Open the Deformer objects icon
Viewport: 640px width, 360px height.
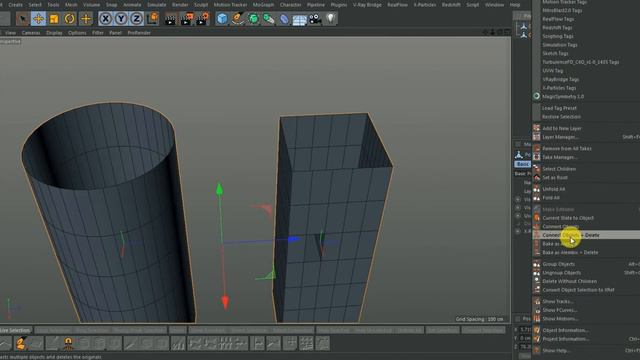tap(284, 19)
